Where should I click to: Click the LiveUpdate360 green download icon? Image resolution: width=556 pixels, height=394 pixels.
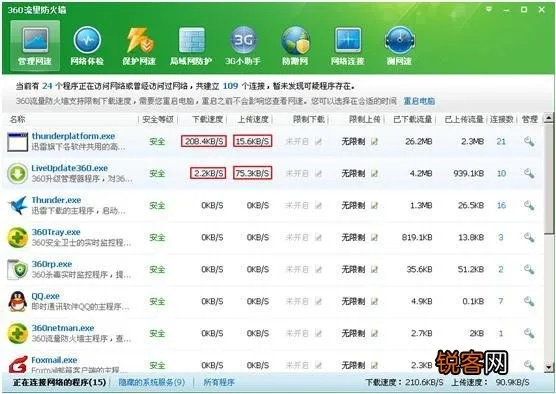[17, 174]
